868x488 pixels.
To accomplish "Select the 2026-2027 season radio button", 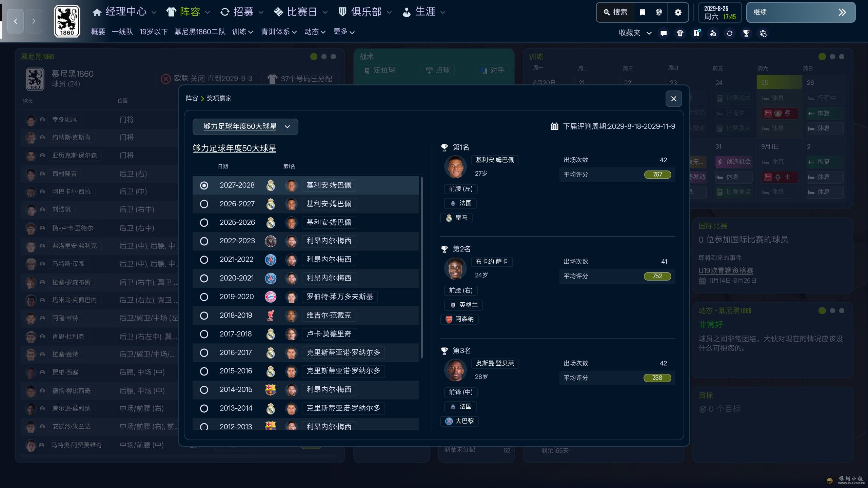I will [204, 204].
